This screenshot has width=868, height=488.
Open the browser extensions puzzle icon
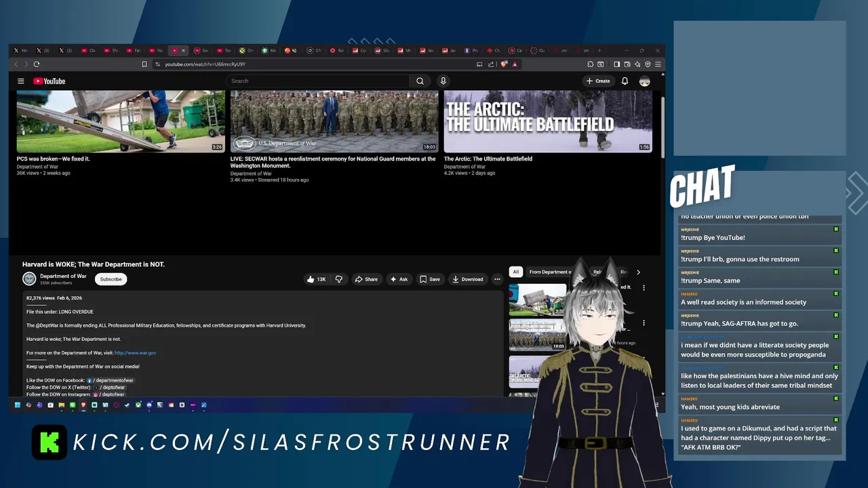[591, 64]
